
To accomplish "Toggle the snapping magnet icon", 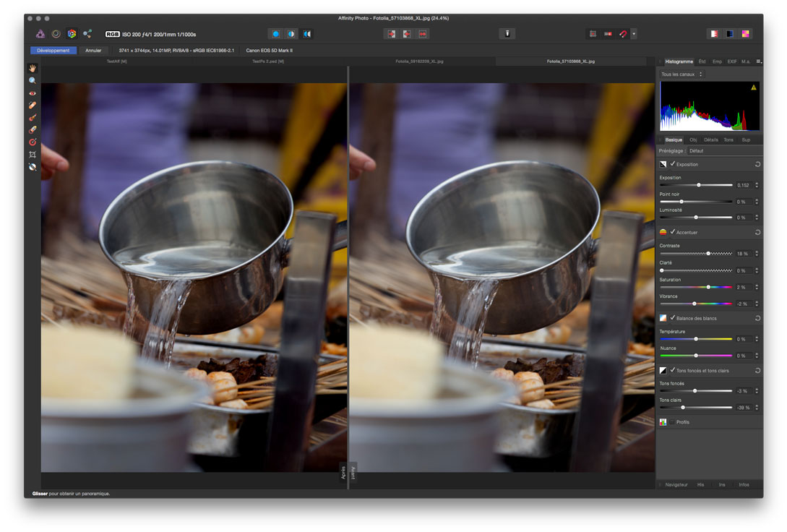I will click(x=623, y=34).
